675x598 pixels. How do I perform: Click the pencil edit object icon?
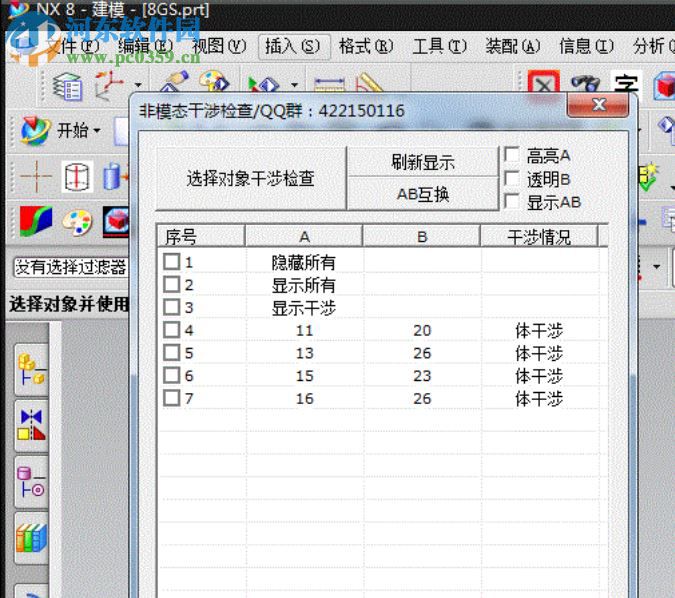coord(174,81)
